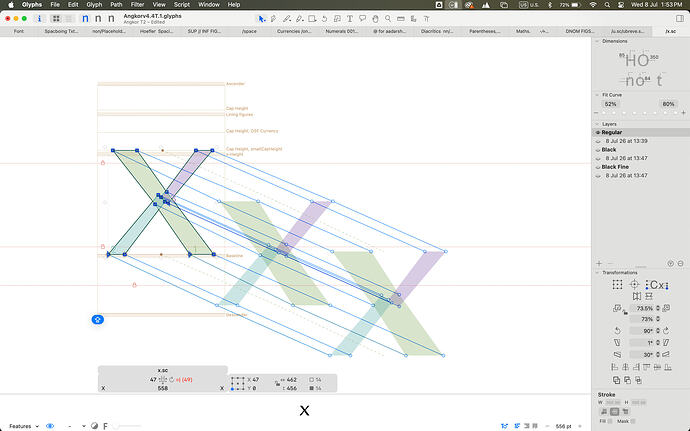Collapse the Fit Curve section
The width and height of the screenshot is (690, 431).
pyautogui.click(x=598, y=95)
